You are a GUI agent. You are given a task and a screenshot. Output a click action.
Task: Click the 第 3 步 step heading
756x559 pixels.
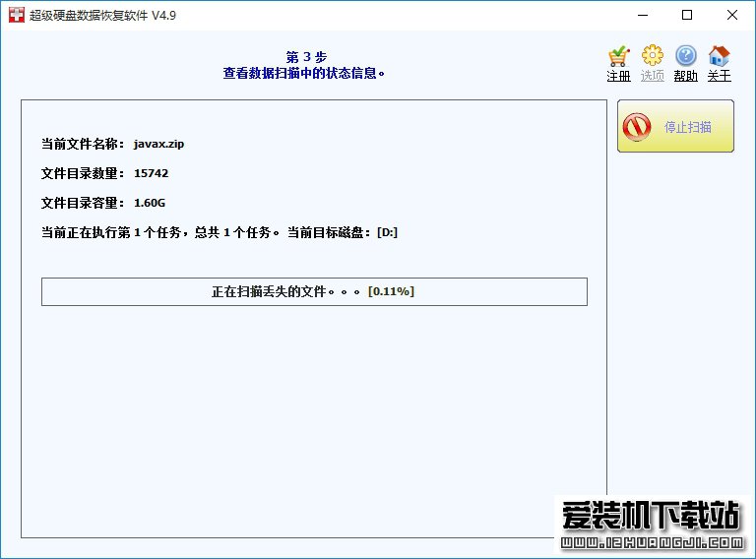[x=306, y=57]
